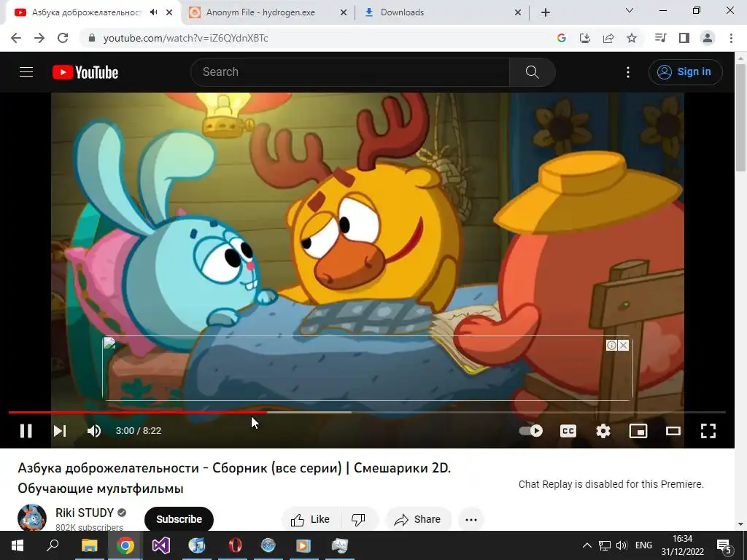Open File Explorer from taskbar

click(x=89, y=545)
